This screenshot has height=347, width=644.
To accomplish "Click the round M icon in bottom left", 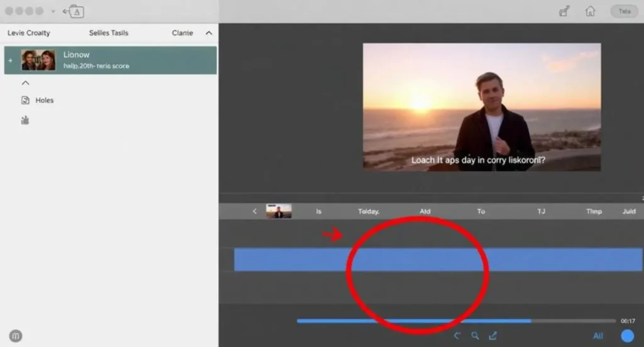I will click(16, 336).
